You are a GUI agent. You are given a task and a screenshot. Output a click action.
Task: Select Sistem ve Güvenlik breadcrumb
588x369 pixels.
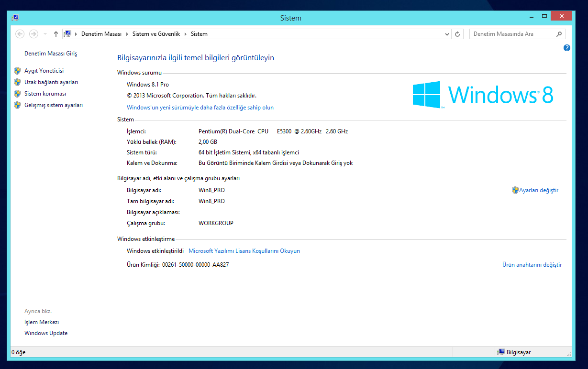pyautogui.click(x=156, y=34)
